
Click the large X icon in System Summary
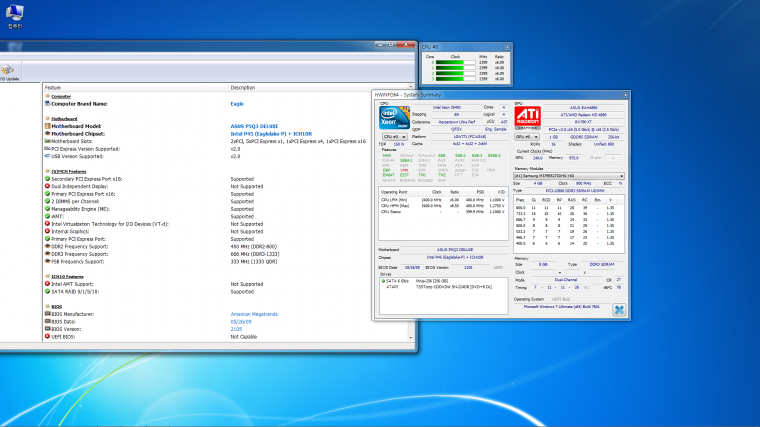(x=619, y=310)
